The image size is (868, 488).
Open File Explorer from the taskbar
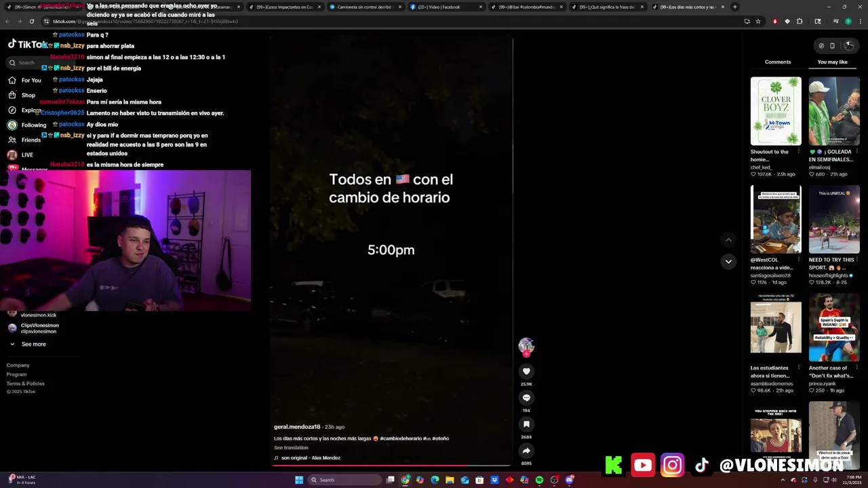[x=450, y=480]
